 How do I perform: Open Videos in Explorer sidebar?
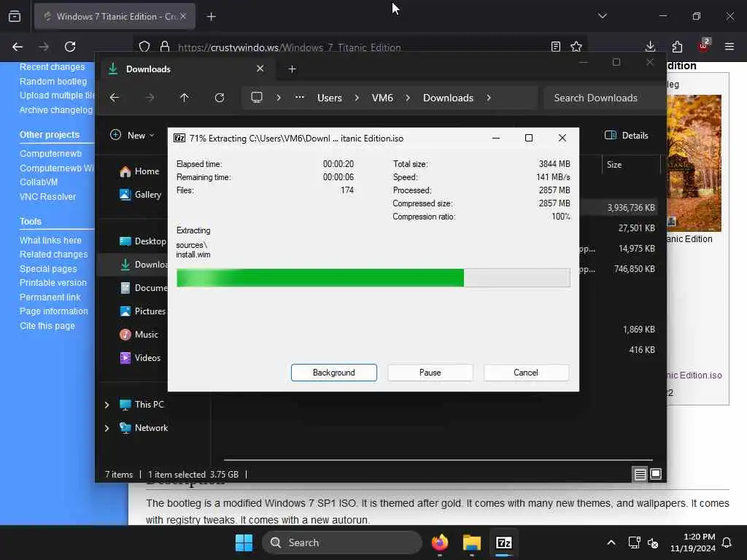[139, 357]
